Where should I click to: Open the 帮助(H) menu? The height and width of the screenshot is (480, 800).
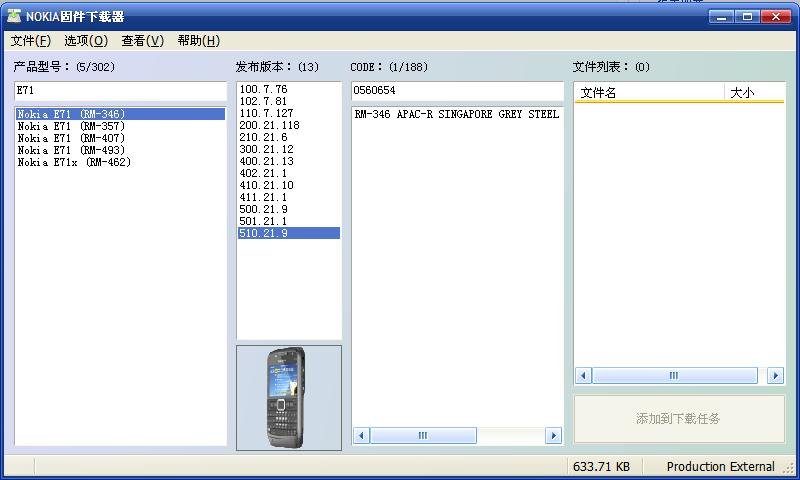click(x=198, y=41)
